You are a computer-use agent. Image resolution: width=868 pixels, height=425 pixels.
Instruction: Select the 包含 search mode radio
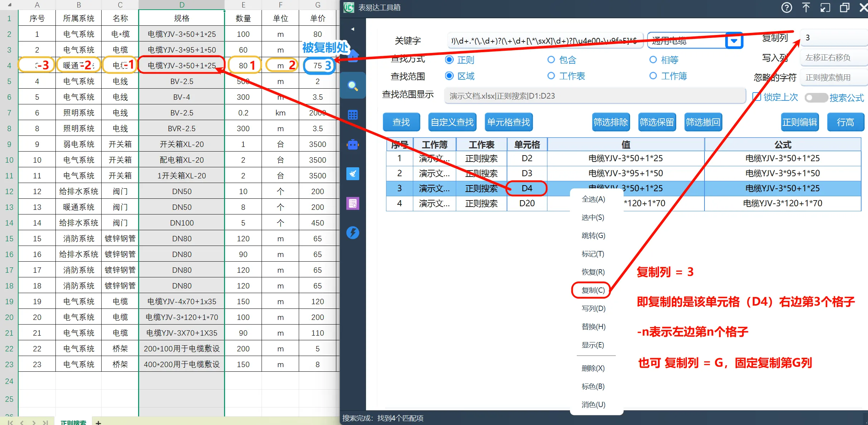tap(551, 60)
